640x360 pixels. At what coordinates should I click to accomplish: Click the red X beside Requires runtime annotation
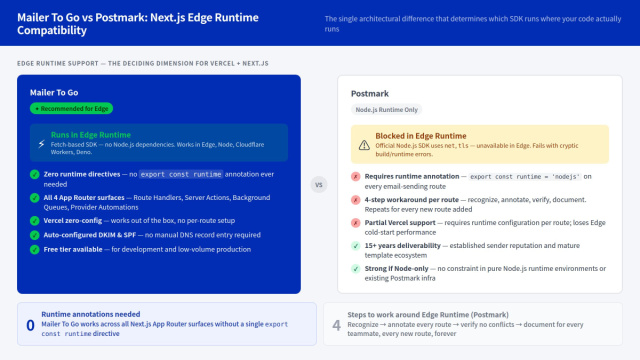click(x=356, y=176)
